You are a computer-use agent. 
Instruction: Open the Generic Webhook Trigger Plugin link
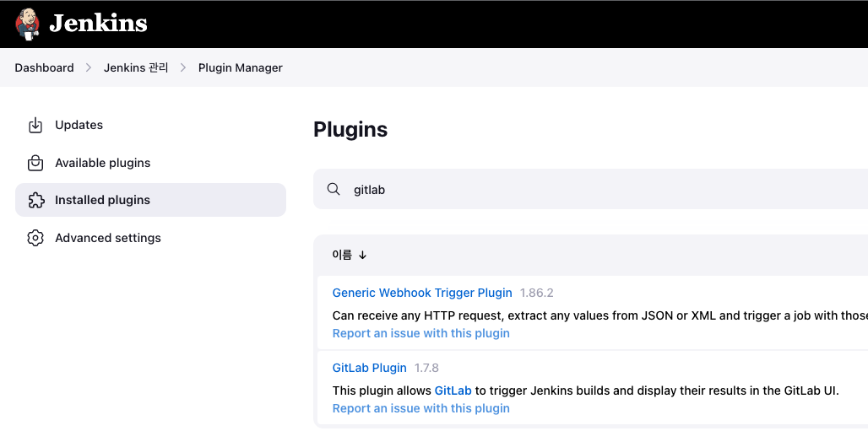coord(422,293)
